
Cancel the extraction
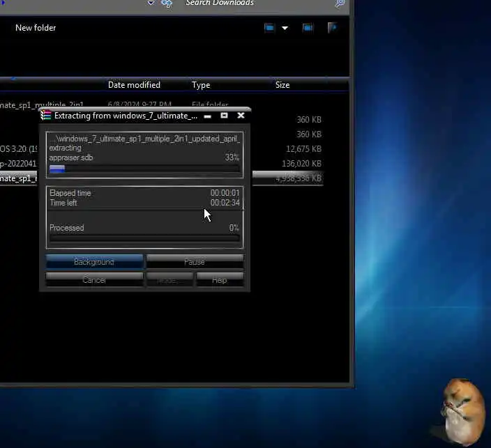(94, 279)
